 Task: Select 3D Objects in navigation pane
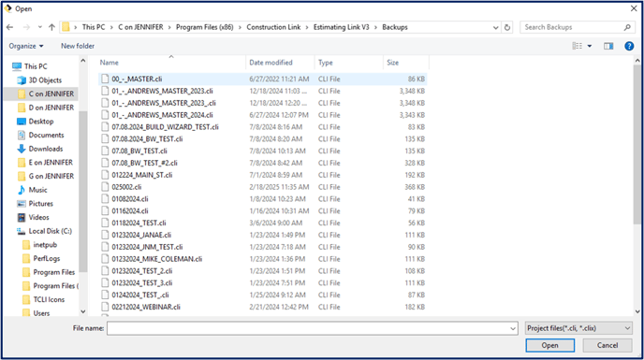[45, 80]
